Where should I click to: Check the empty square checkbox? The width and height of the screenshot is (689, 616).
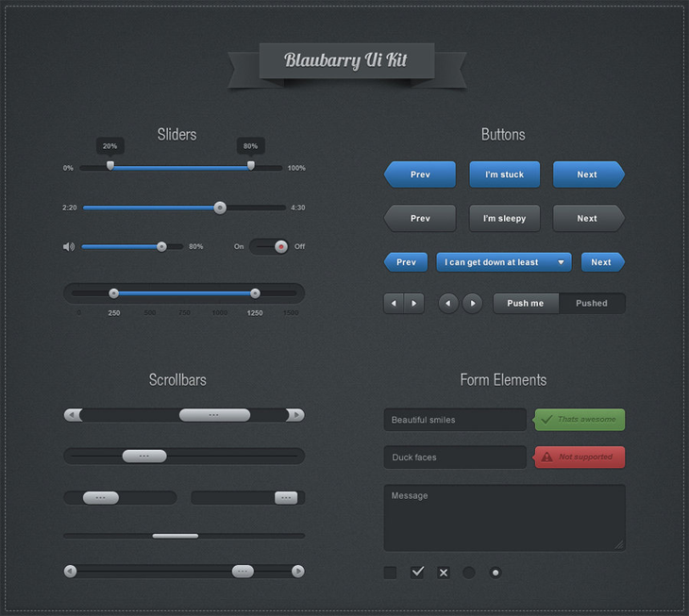390,573
